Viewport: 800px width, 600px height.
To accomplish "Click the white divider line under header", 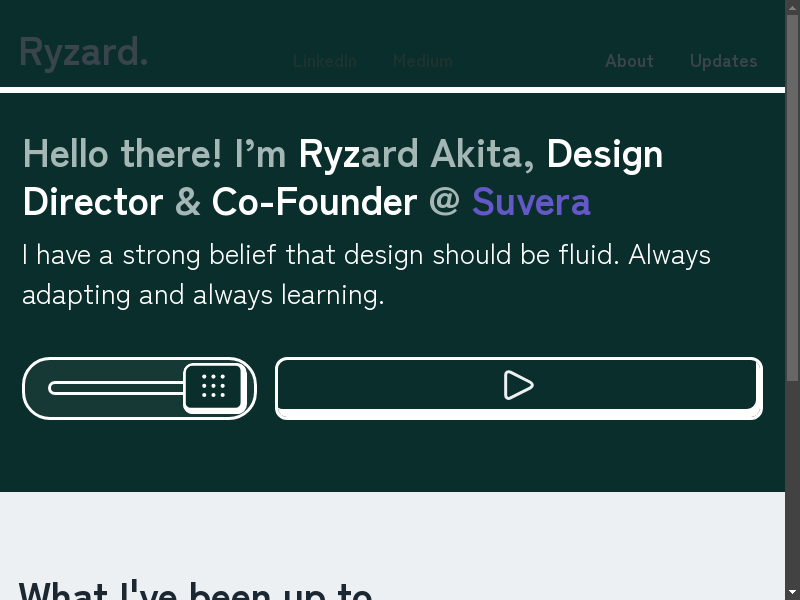I will click(392, 90).
